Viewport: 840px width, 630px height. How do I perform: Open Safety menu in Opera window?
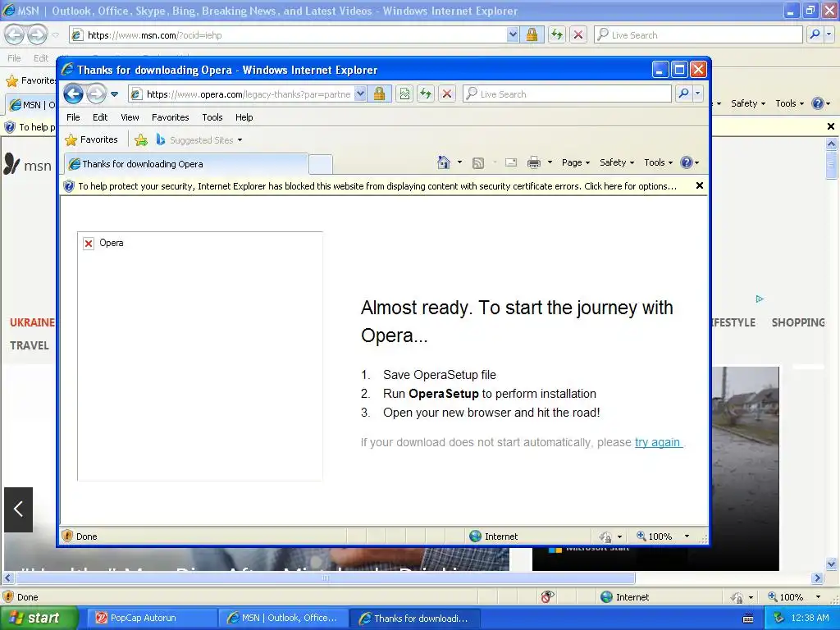tap(617, 162)
